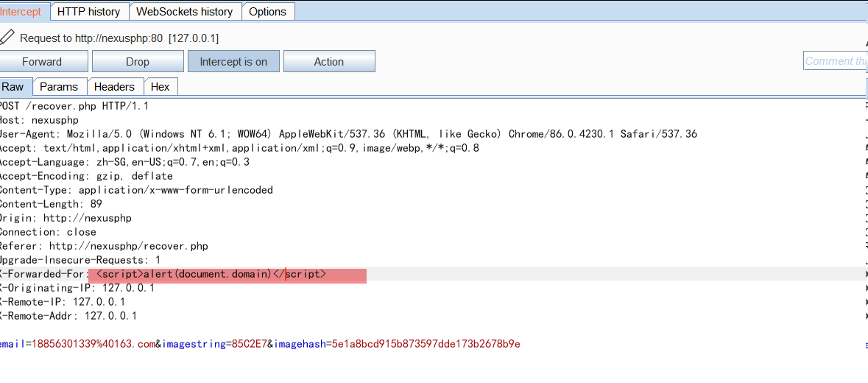Click the X-Remote-Addr: 127.0.0.1 line
This screenshot has width=868, height=383.
(x=68, y=316)
